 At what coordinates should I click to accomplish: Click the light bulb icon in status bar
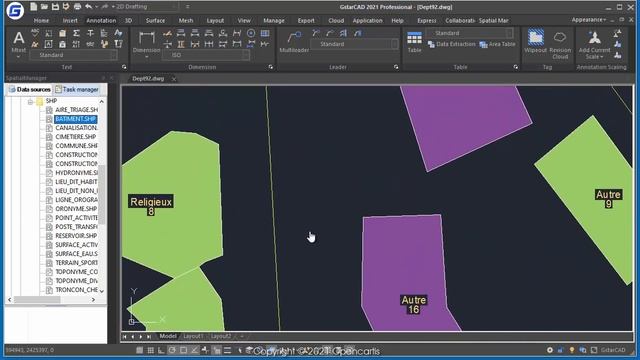[572, 350]
